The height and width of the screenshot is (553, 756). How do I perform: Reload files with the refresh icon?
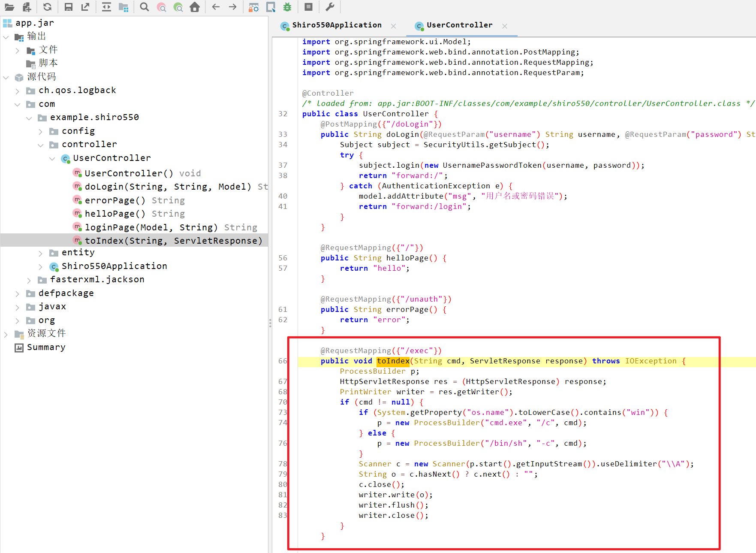[47, 7]
